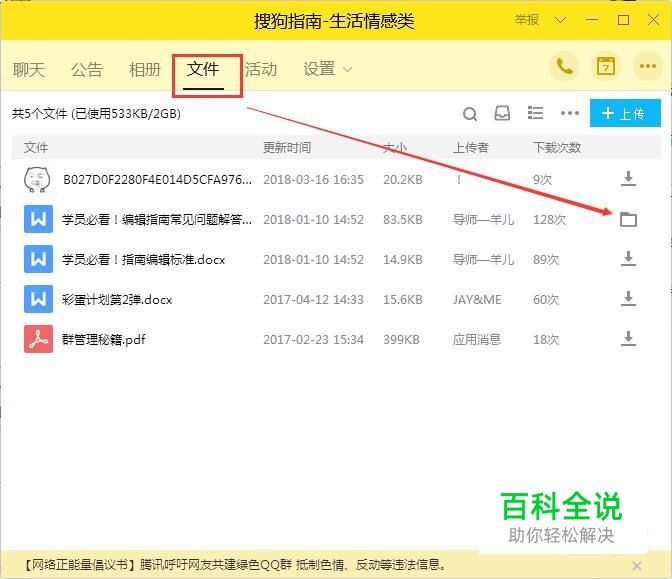Click date 2018-03-16 16:35
The image size is (672, 579).
[313, 179]
